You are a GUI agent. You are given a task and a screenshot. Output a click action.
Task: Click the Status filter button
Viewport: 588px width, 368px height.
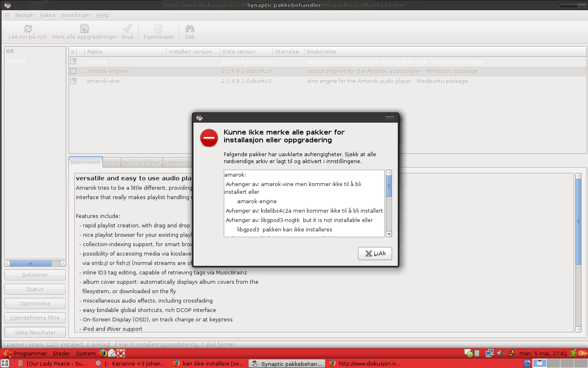coord(35,289)
